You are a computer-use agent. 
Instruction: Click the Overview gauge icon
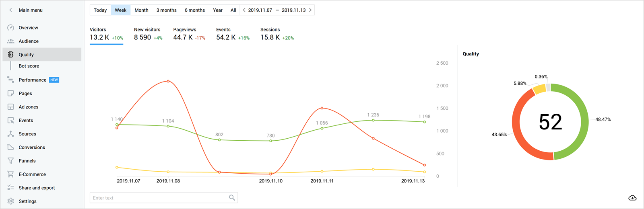(11, 28)
